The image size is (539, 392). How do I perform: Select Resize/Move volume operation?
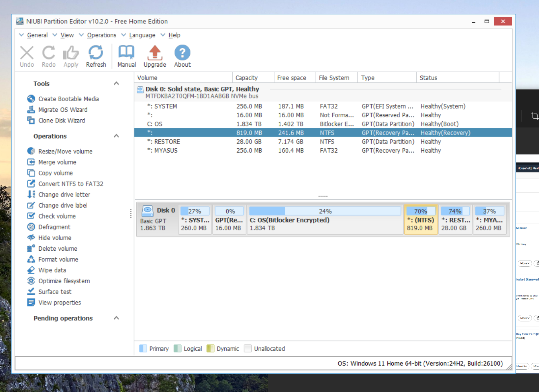65,151
